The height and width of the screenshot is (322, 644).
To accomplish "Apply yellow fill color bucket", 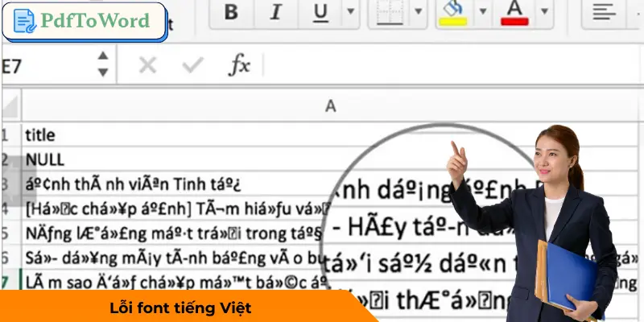I will [x=452, y=12].
